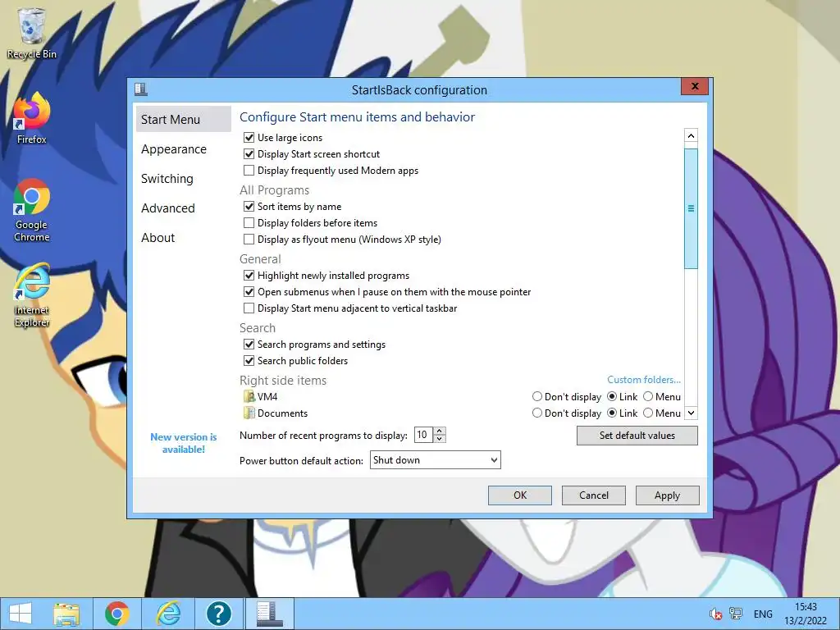Enable Start menu adjacent to vertical taskbar
This screenshot has height=630, width=840.
tap(249, 308)
